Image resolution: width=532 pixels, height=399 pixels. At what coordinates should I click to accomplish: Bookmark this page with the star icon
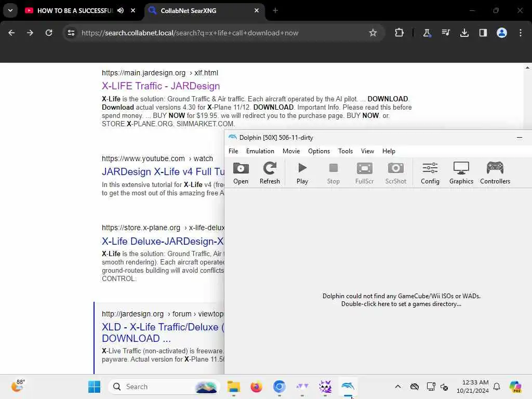point(373,33)
